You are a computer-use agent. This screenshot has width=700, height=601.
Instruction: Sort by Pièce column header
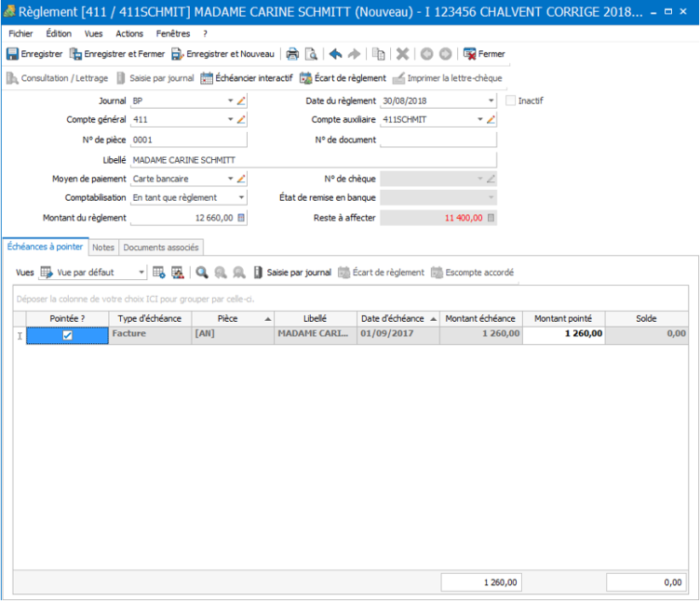(233, 318)
